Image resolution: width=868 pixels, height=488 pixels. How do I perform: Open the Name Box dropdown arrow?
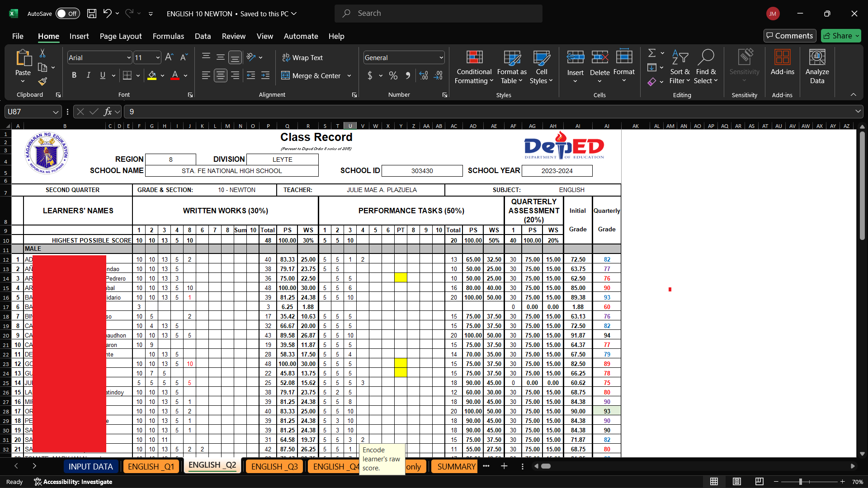click(55, 112)
